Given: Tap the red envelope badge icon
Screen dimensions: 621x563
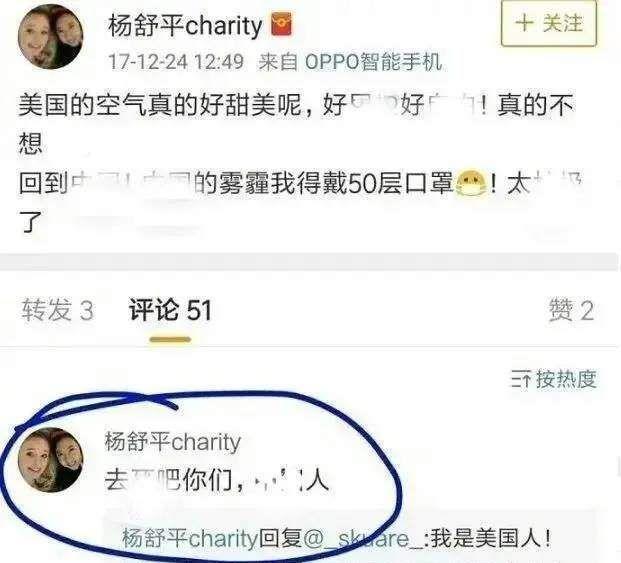Looking at the screenshot, I should pyautogui.click(x=282, y=25).
